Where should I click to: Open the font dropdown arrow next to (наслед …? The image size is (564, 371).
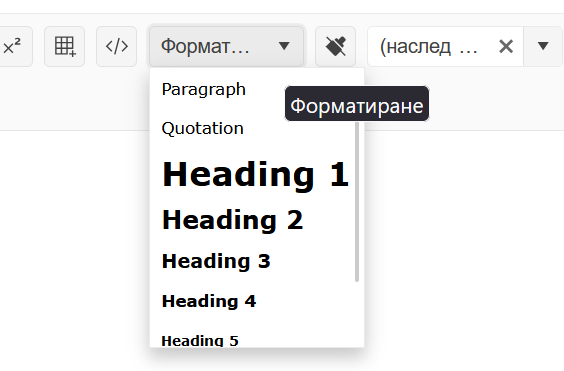(543, 46)
